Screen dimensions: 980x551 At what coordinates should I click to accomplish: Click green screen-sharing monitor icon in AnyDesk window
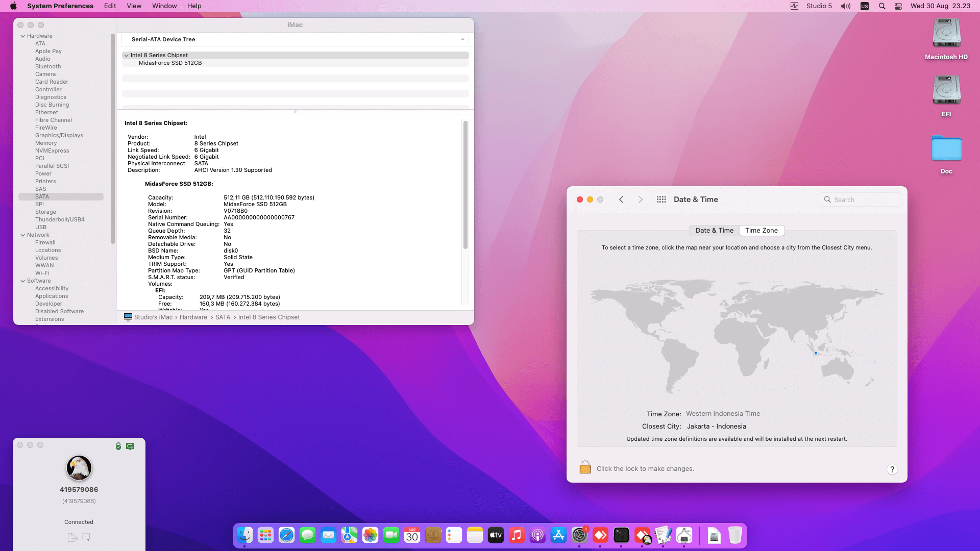point(130,446)
